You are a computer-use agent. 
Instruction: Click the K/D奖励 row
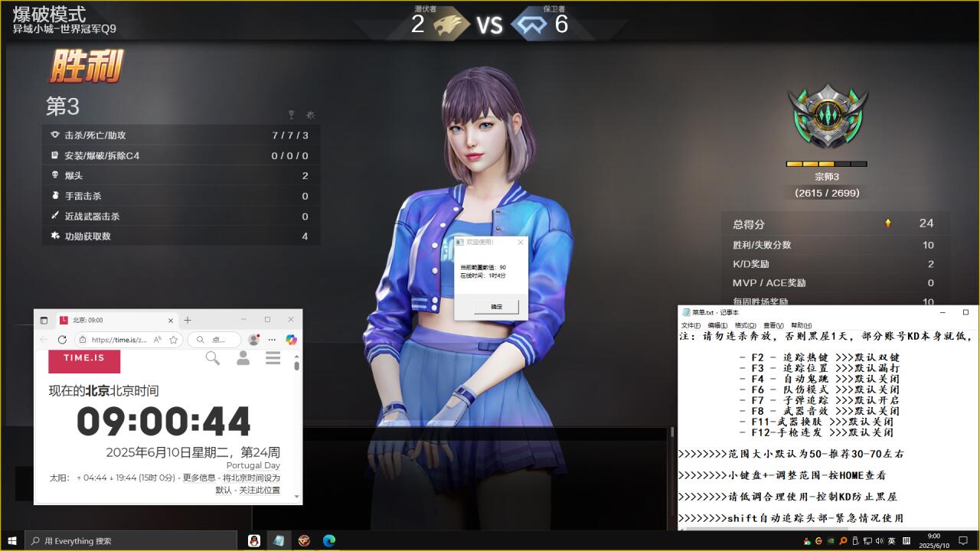pyautogui.click(x=835, y=264)
